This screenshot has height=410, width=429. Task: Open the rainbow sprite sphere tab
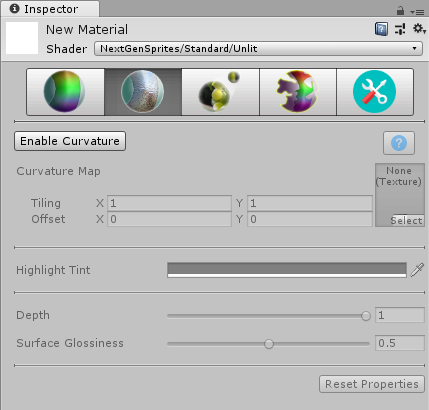coord(65,92)
